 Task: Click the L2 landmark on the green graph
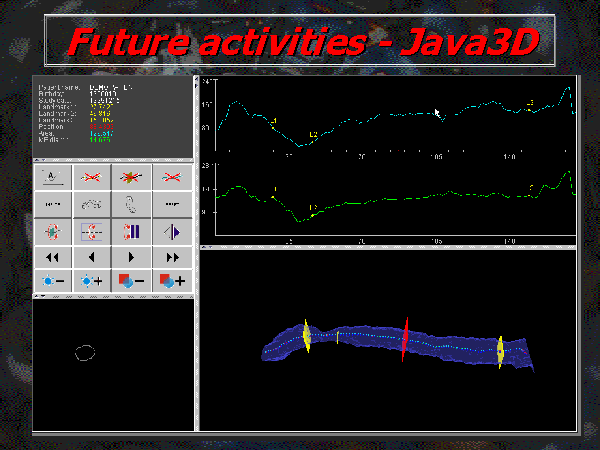click(x=311, y=210)
